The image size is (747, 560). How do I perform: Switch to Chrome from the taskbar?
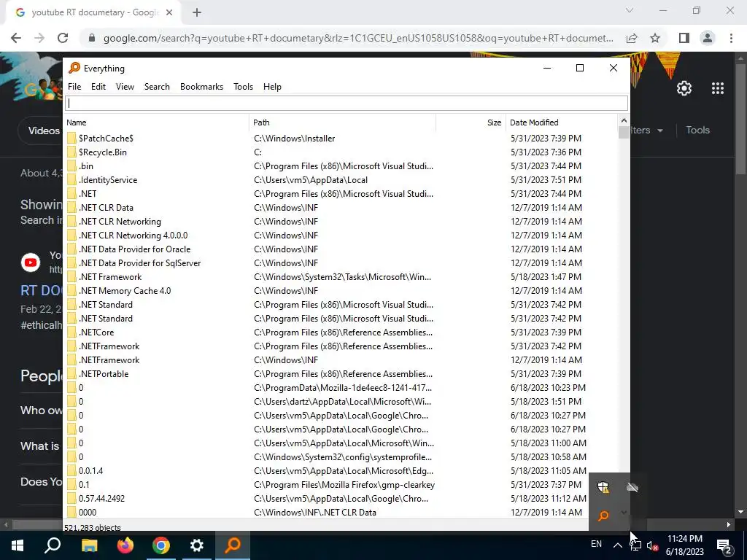[x=161, y=545]
